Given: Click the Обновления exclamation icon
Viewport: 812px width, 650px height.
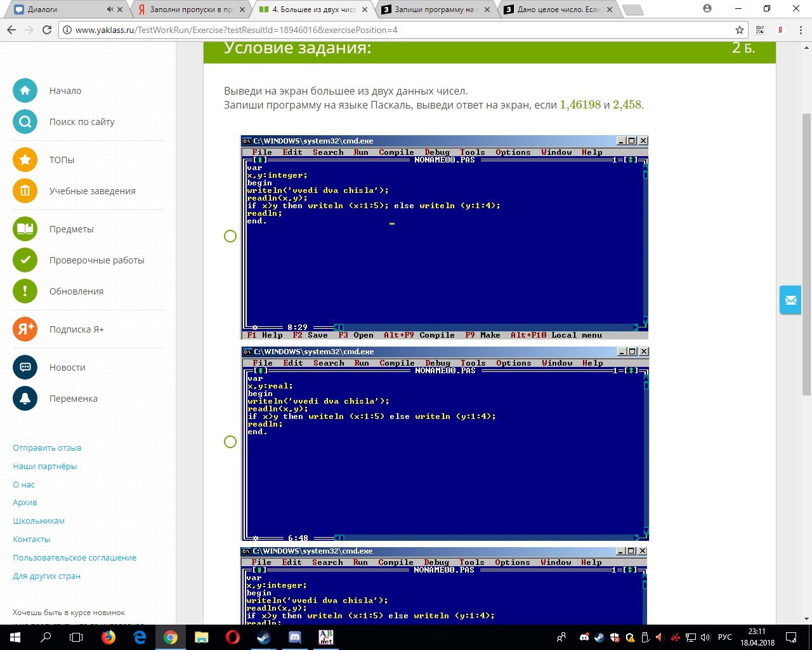Looking at the screenshot, I should point(25,291).
